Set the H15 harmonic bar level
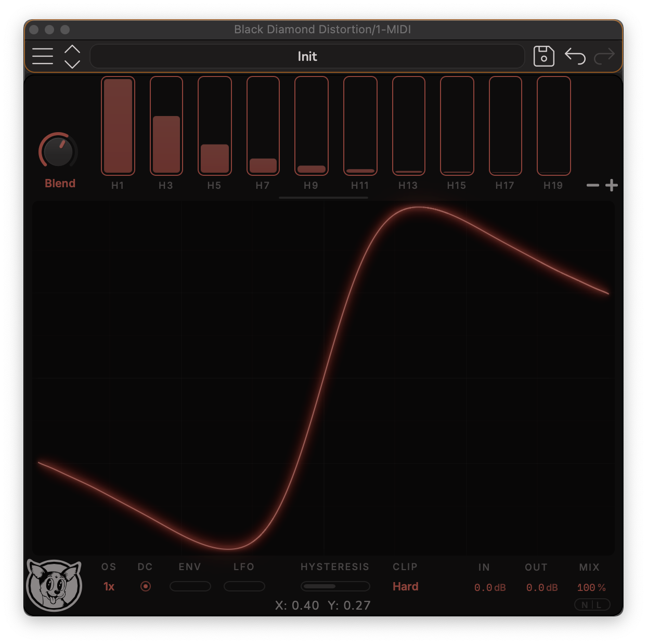Viewport: 647px width, 644px height. [457, 126]
